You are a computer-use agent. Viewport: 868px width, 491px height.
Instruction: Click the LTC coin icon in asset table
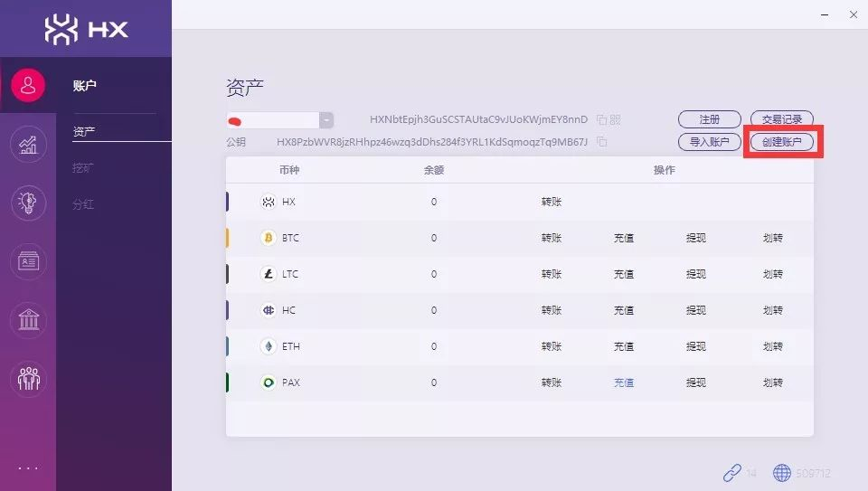tap(269, 274)
